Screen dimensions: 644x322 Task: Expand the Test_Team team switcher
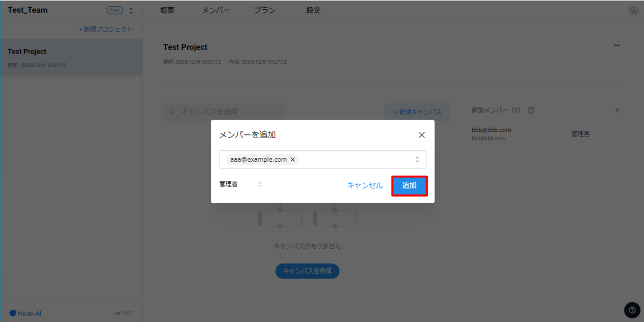click(x=131, y=11)
